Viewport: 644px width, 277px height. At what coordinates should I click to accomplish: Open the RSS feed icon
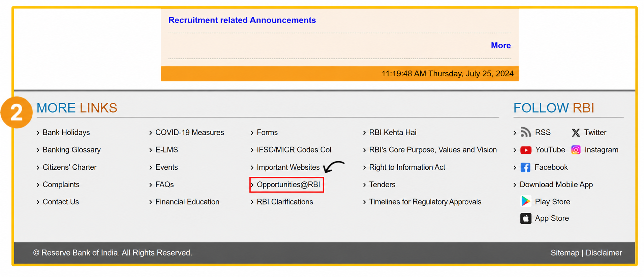click(525, 132)
